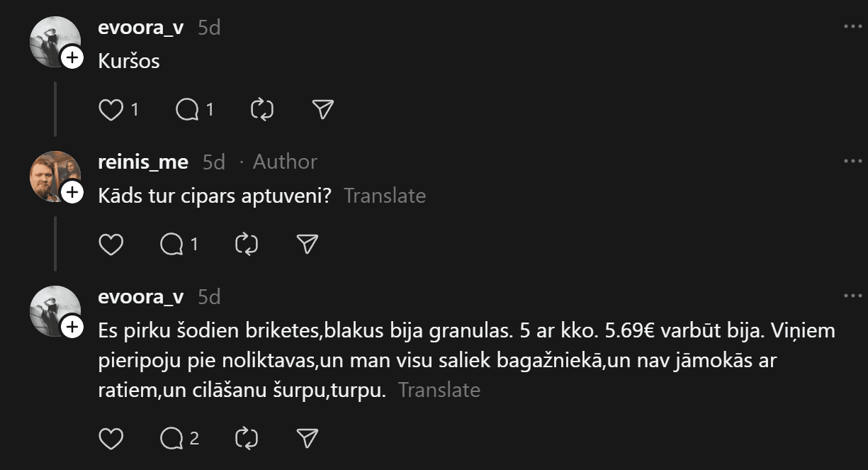
Task: Repost evoora_v's "Kuršos" post
Action: pos(262,109)
